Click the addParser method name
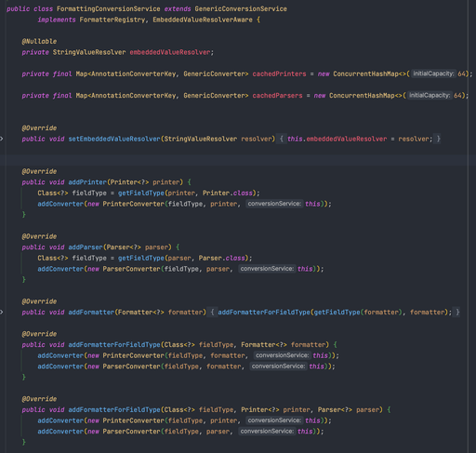The height and width of the screenshot is (453, 476). coord(86,247)
